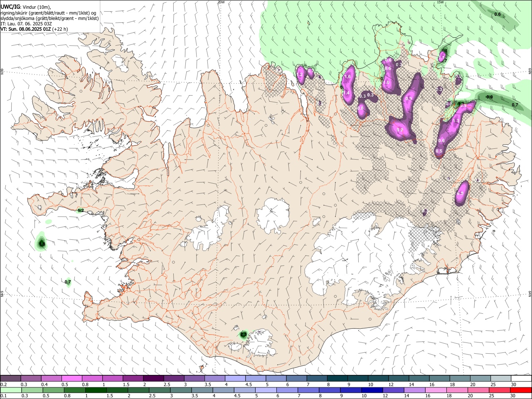Select the deep navy blue 10 swatch in bottom row
The width and height of the screenshot is (532, 399).
tap(371, 390)
